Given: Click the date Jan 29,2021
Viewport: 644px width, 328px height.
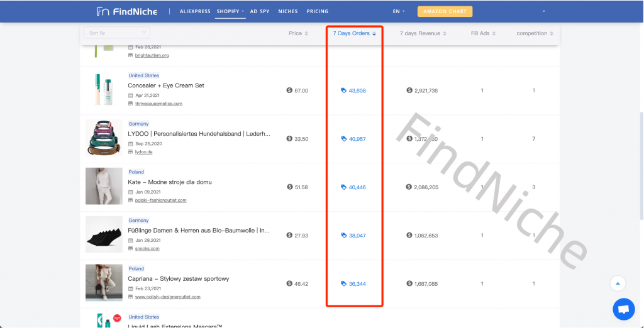Looking at the screenshot, I should click(x=147, y=240).
